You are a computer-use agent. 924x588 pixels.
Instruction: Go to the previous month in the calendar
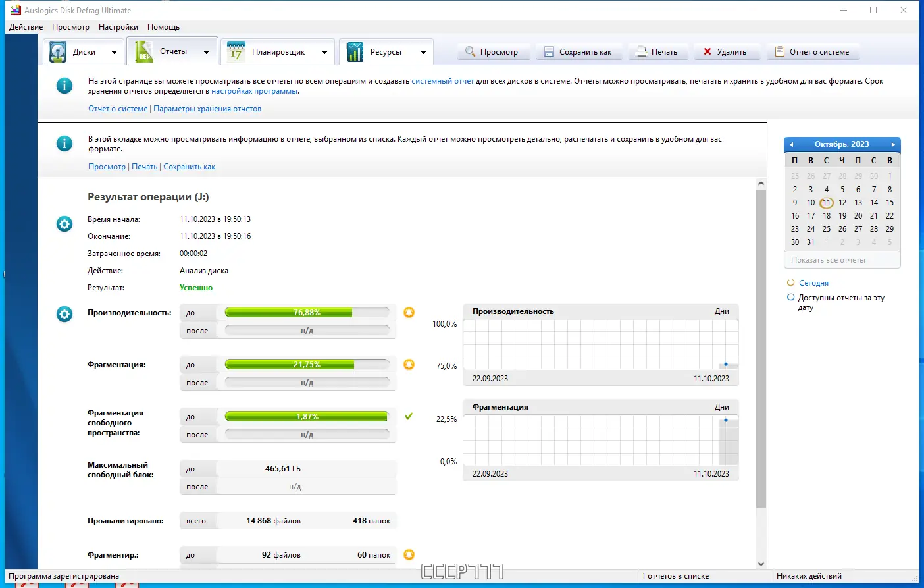pyautogui.click(x=791, y=144)
